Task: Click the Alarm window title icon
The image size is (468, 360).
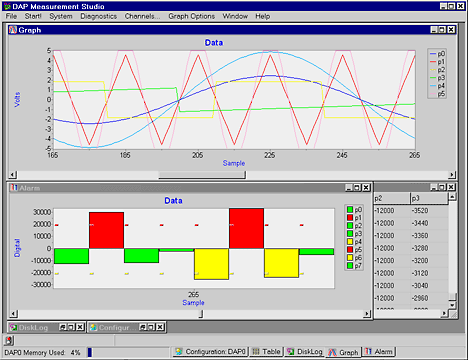Action: pos(14,188)
